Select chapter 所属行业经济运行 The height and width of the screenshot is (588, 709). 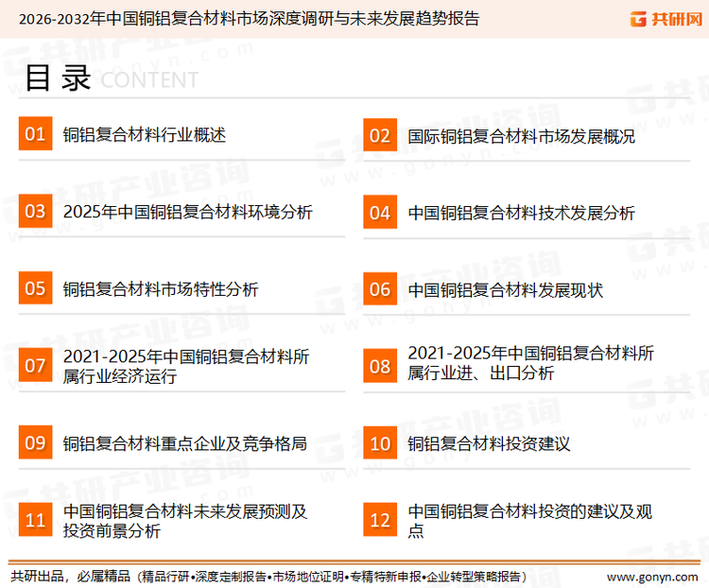(186, 367)
